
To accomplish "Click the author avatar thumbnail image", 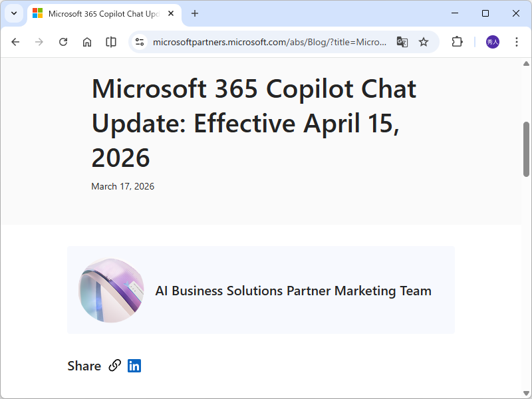I will point(111,290).
